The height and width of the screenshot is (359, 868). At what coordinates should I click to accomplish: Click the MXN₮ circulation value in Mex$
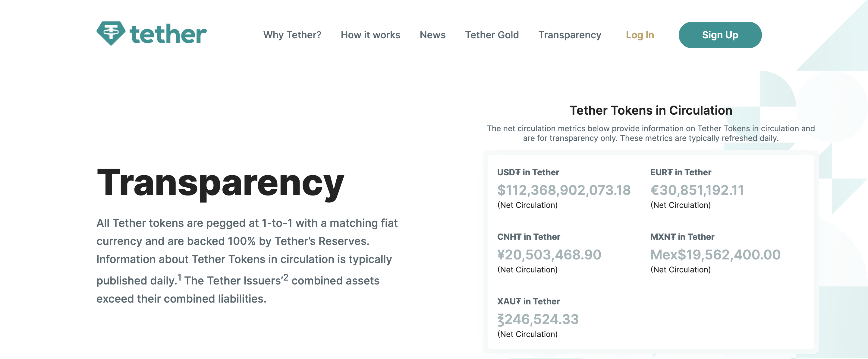point(715,255)
